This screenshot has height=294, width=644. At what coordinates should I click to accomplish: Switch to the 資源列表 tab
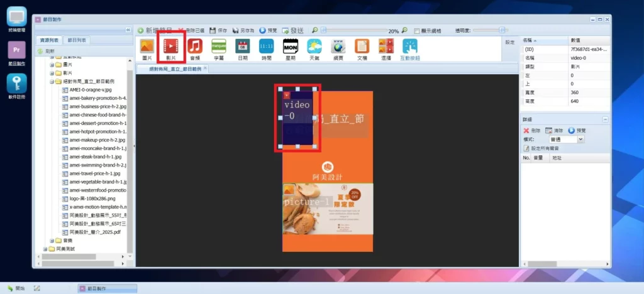click(50, 40)
